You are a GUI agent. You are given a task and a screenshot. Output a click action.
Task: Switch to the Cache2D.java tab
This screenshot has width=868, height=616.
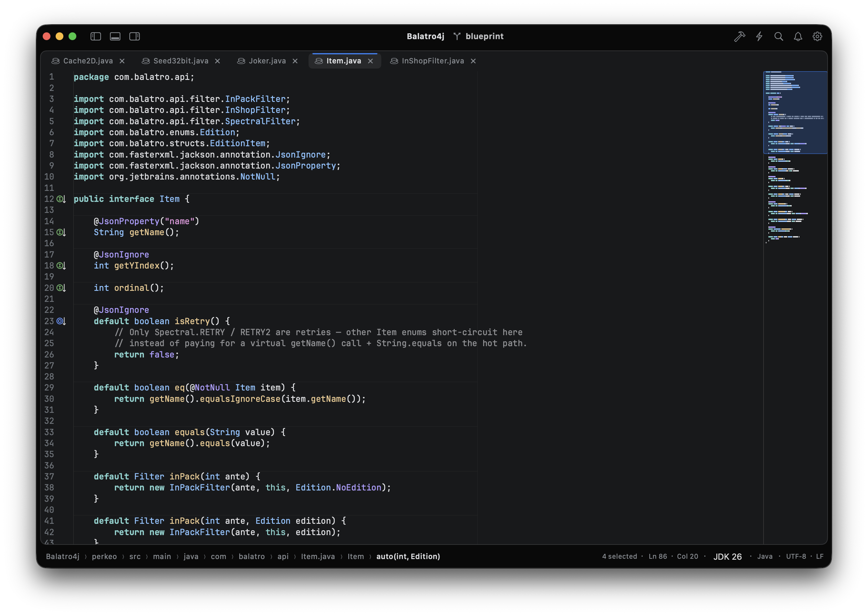[x=88, y=61]
